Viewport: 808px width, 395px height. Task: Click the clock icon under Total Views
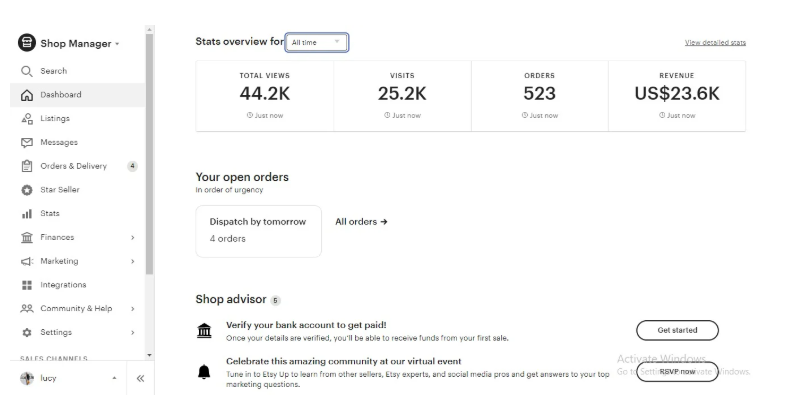[x=249, y=115]
